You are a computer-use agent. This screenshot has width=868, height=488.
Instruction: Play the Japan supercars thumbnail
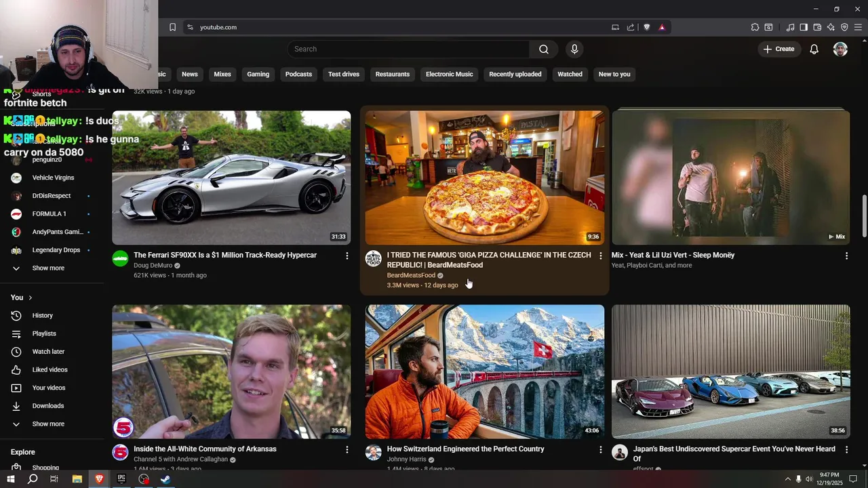[731, 371]
